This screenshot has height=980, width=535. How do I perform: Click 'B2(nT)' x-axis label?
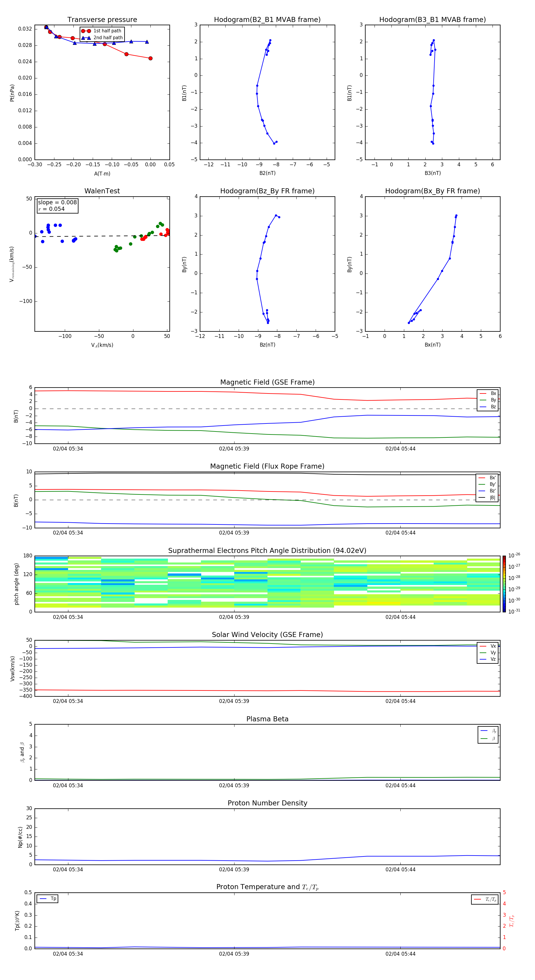pos(267,173)
